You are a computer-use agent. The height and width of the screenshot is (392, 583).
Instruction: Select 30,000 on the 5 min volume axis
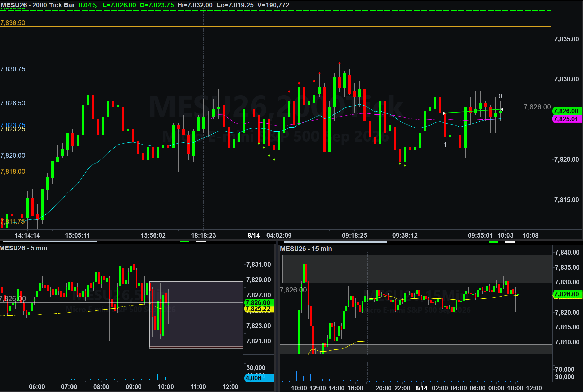[x=256, y=368]
